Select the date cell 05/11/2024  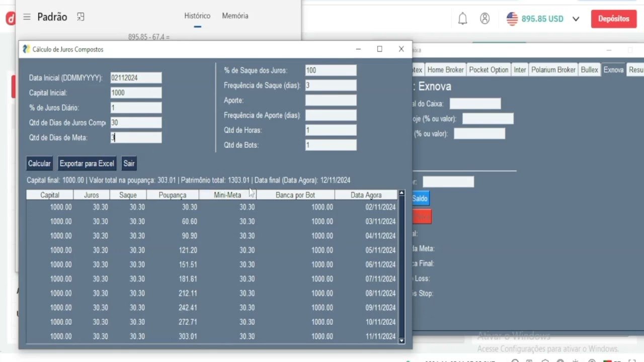[x=380, y=250]
